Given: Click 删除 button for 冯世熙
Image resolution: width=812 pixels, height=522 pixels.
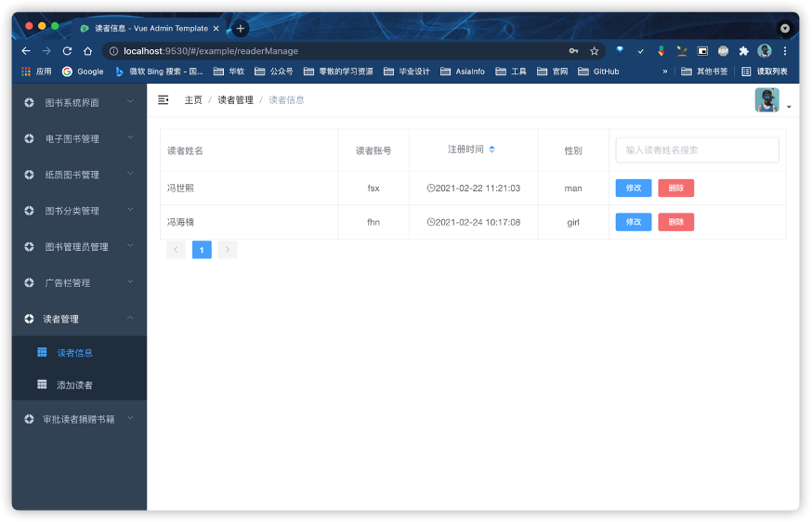Looking at the screenshot, I should click(x=675, y=188).
